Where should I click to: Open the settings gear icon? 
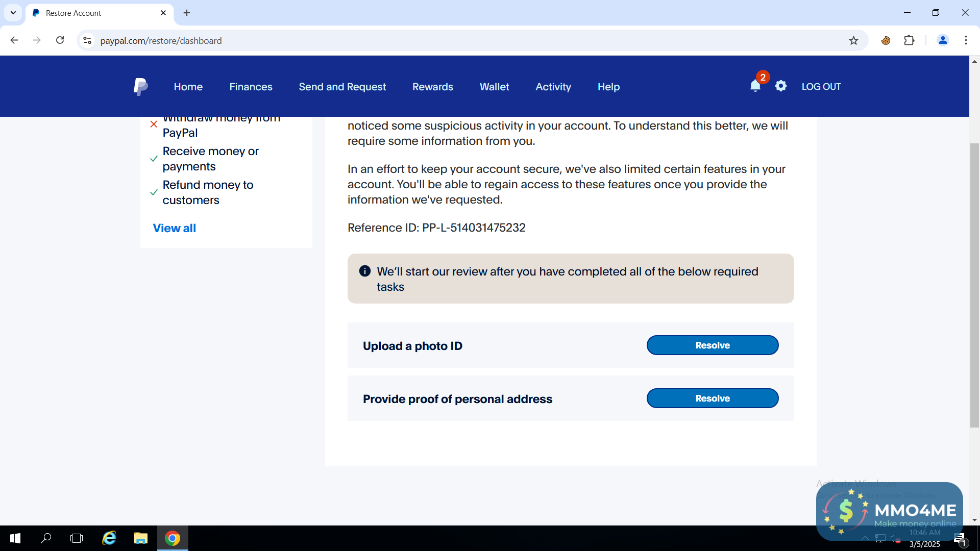[x=781, y=86]
